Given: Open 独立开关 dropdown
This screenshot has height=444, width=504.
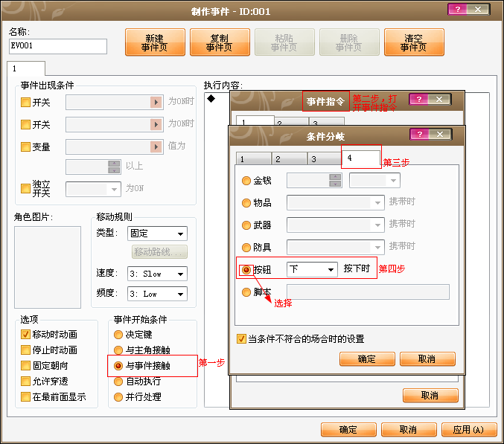Looking at the screenshot, I should (x=93, y=189).
